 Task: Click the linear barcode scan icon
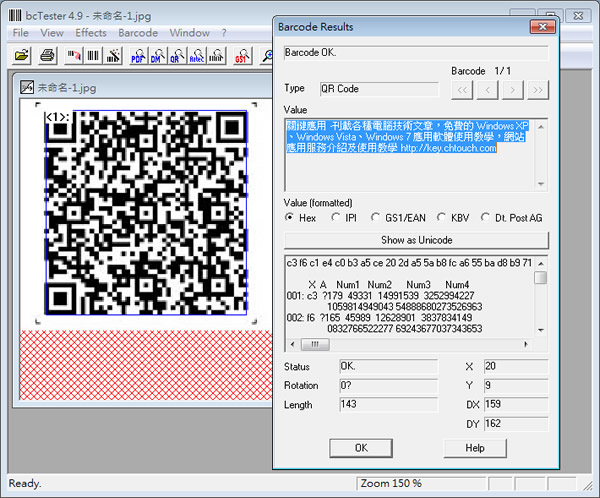point(92,58)
